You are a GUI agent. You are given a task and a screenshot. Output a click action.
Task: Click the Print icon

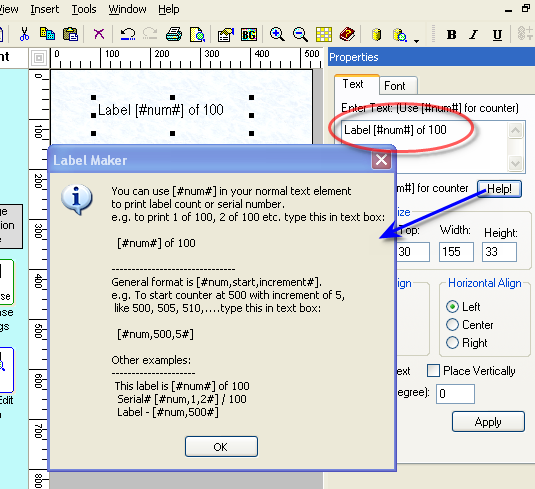coord(174,34)
